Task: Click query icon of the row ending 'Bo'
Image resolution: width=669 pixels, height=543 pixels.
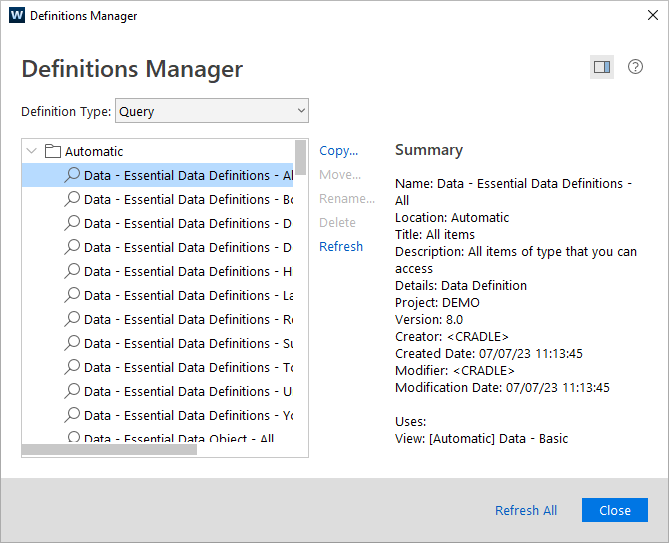Action: point(72,199)
